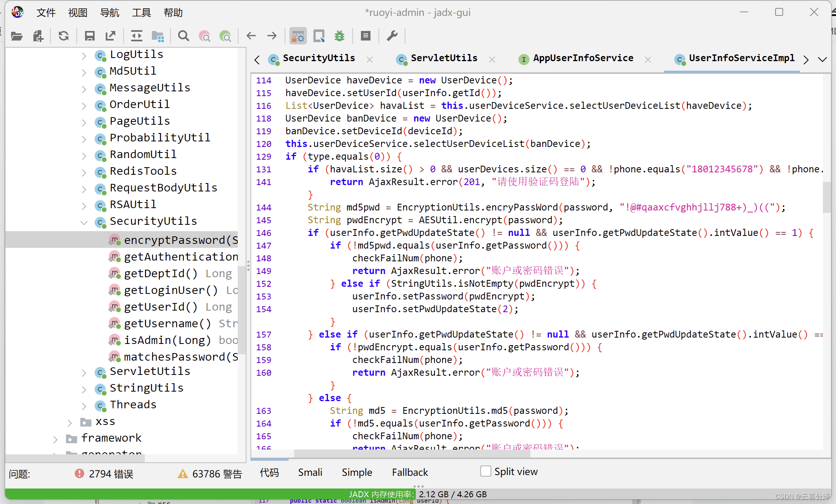Select getLoginUser() method in tree
This screenshot has height=504, width=836.
171,290
